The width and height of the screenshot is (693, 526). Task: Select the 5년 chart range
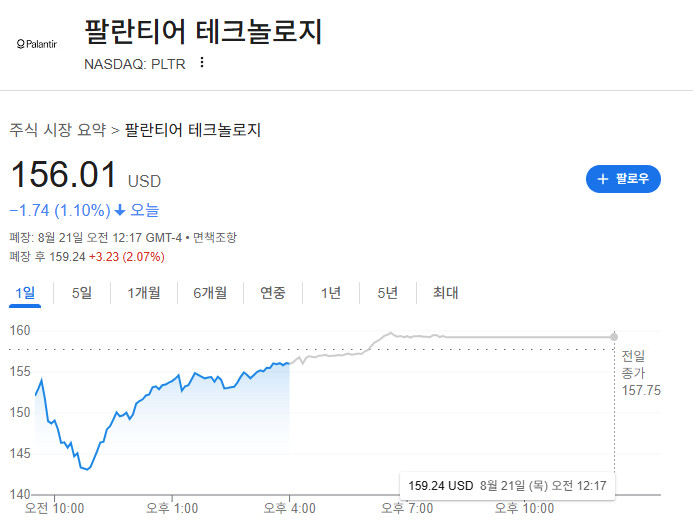388,293
